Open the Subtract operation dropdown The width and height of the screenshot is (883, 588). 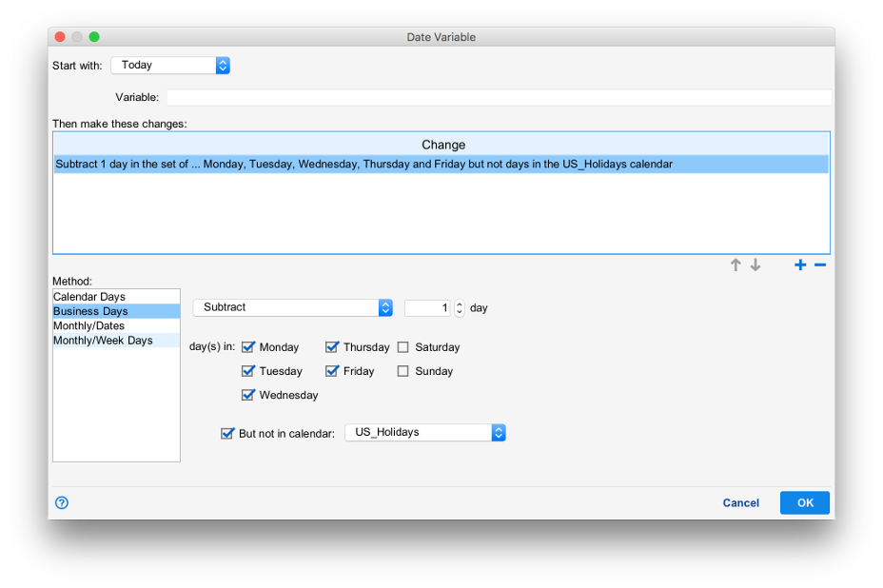click(292, 307)
